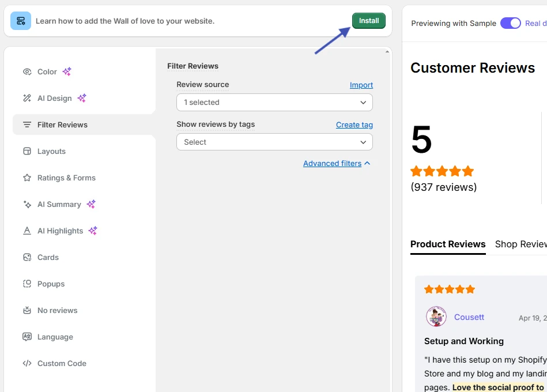Viewport: 547px width, 392px height.
Task: Open AI Highlights settings
Action: pyautogui.click(x=60, y=231)
